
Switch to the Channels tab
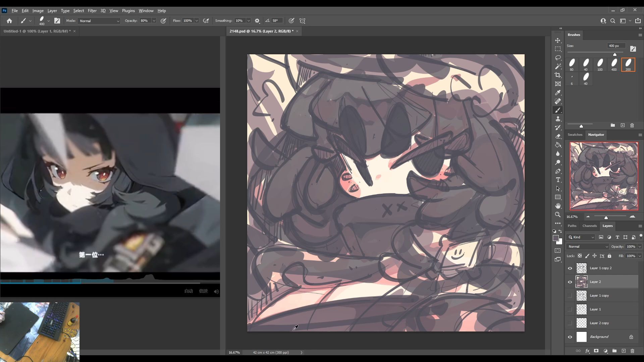[x=589, y=226]
